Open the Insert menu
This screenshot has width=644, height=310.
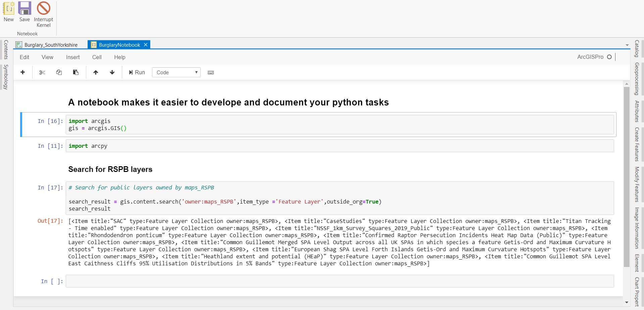point(73,57)
